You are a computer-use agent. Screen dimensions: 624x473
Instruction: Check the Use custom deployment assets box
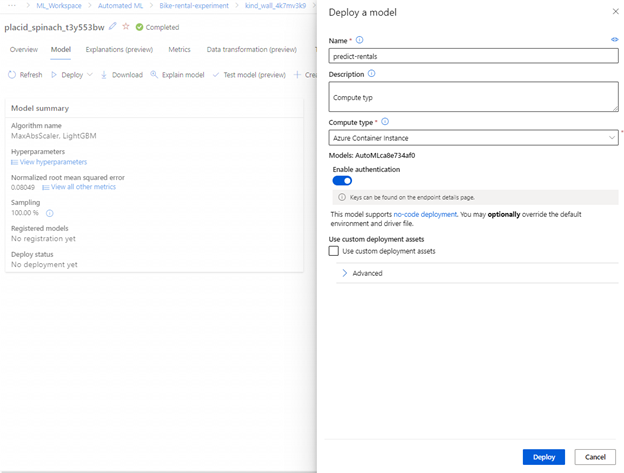coord(334,251)
